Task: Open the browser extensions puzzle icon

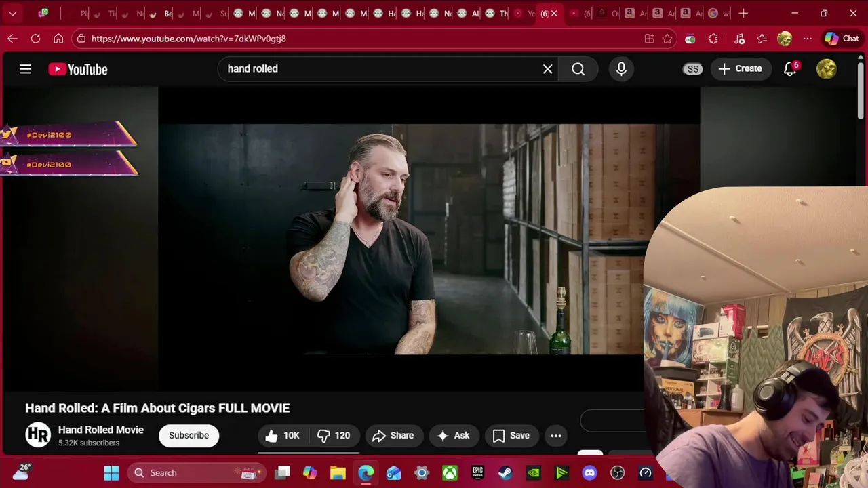Action: coord(713,39)
